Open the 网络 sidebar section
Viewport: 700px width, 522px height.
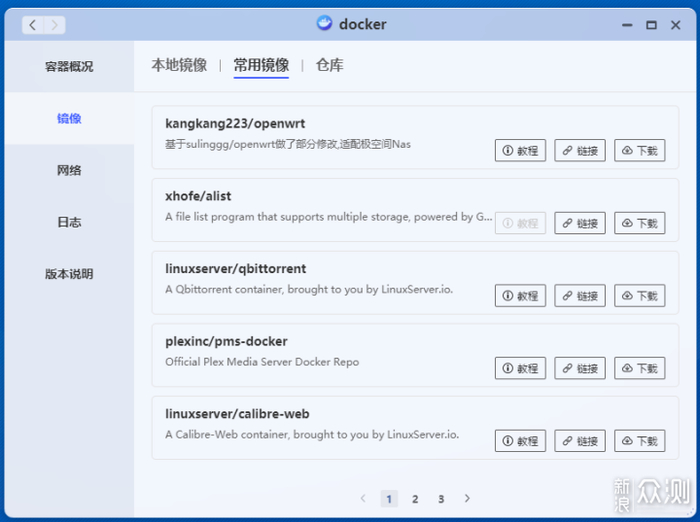click(x=69, y=170)
